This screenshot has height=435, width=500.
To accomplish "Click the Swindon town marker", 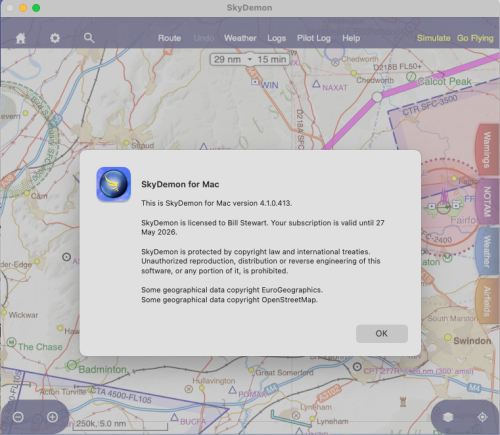I will pyautogui.click(x=448, y=337).
